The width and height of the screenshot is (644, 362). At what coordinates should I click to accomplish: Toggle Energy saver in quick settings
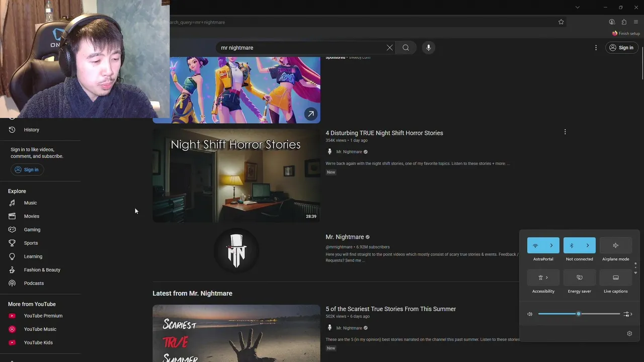[x=580, y=278]
